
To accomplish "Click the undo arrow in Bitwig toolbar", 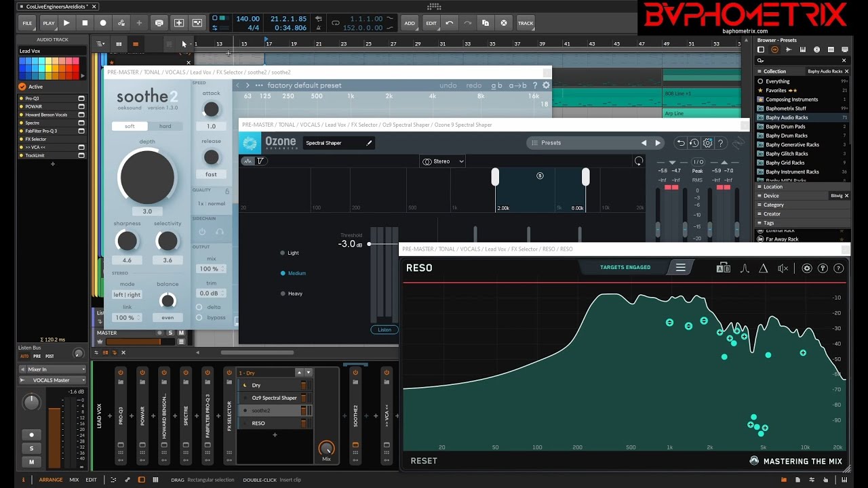I will 449,22.
